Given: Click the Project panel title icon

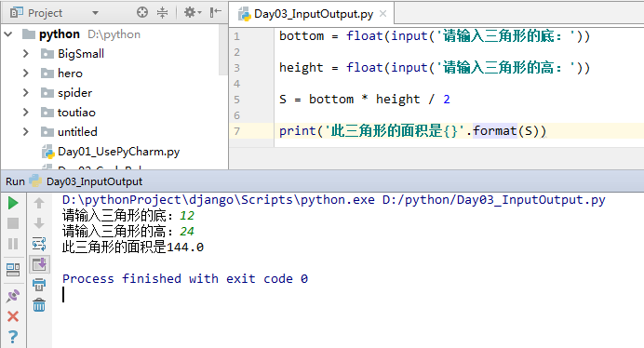Looking at the screenshot, I should point(17,13).
